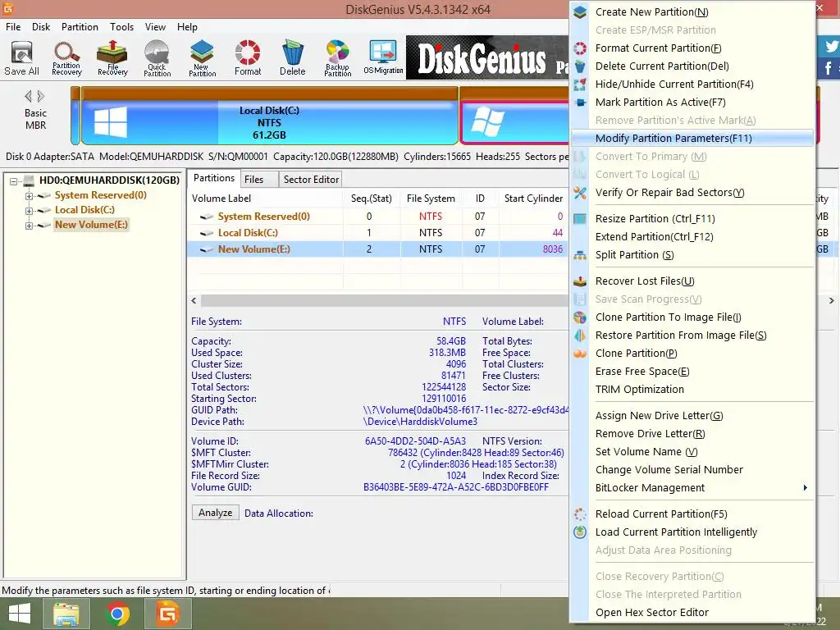This screenshot has width=840, height=630.
Task: Open the File menu
Action: (13, 27)
